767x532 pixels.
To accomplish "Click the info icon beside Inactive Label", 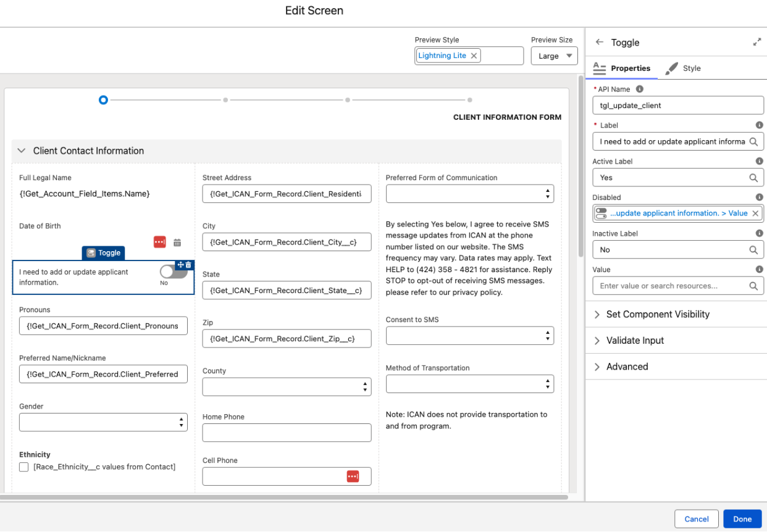I will (x=759, y=234).
